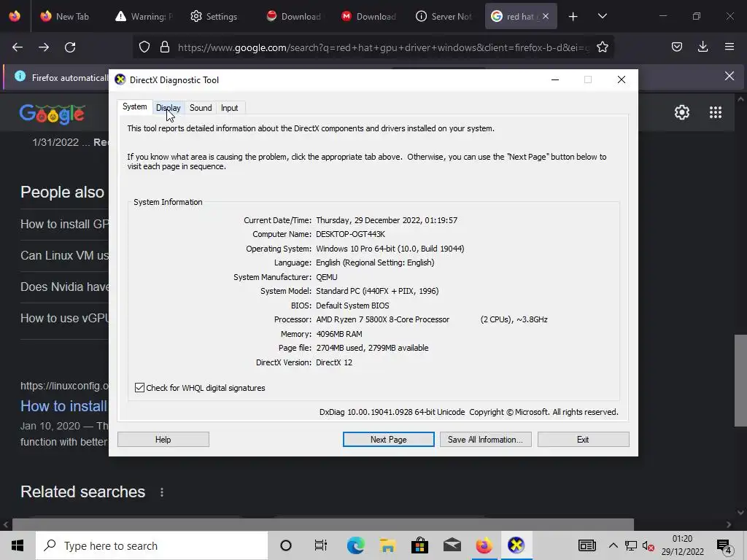Expand the Does Nvidia have question

coord(64,287)
